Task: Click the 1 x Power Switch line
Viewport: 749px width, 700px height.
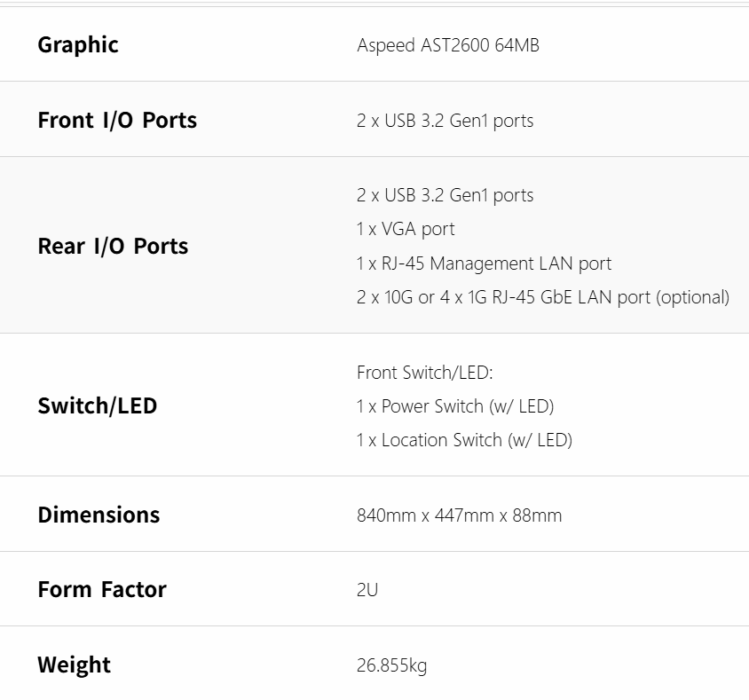Action: click(x=454, y=406)
